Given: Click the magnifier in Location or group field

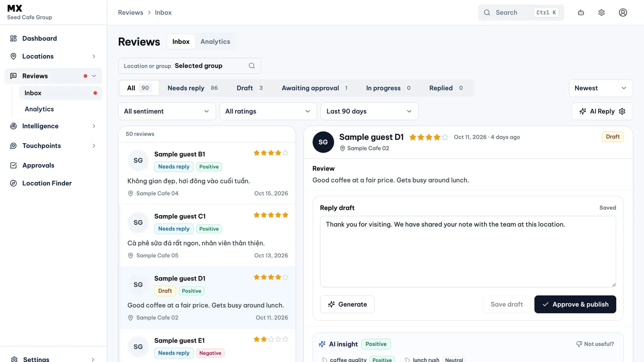Looking at the screenshot, I should (x=252, y=66).
